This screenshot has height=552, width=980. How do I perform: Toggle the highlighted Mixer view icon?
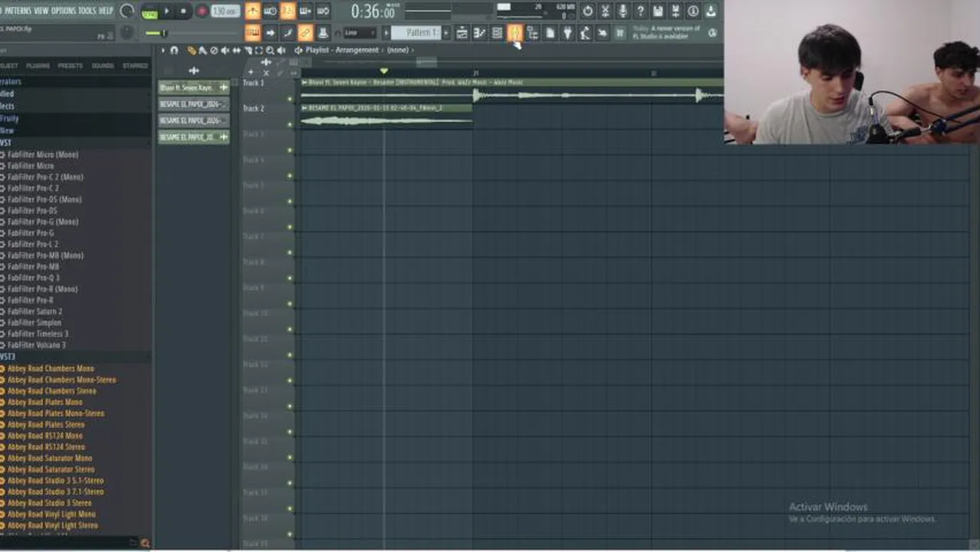[515, 33]
